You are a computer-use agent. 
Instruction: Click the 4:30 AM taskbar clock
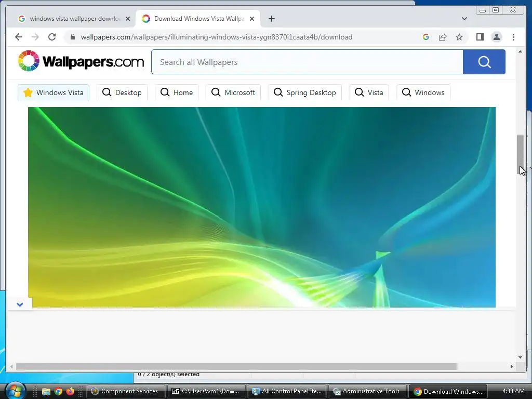513,391
